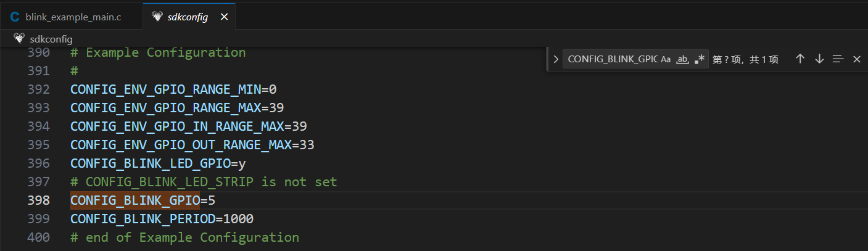Screen dimensions: 868x251
Task: Click on CONFIG_BLINK_PERIOD=1000 line
Action: point(162,219)
